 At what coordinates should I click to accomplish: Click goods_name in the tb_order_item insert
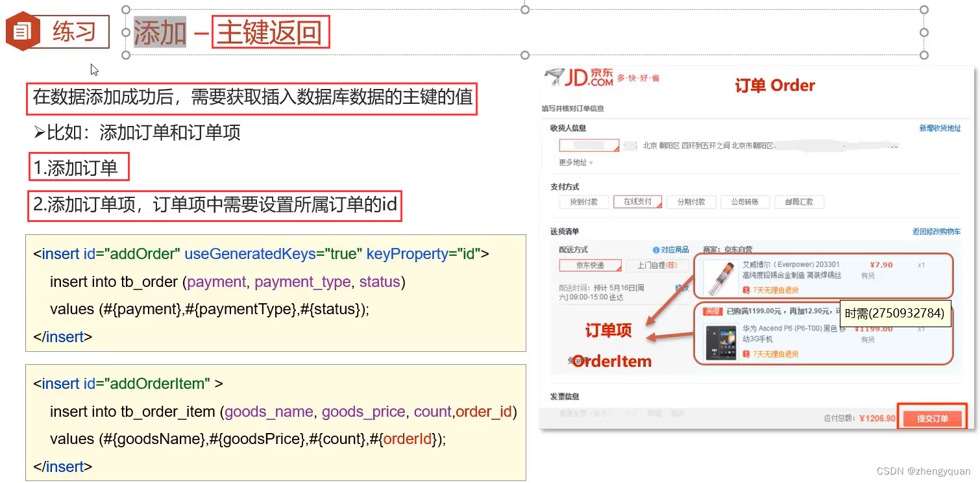[269, 412]
